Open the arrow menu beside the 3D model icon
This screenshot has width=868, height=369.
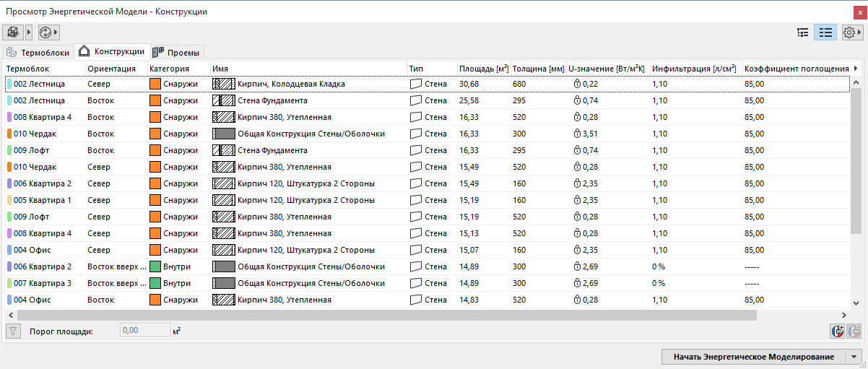click(x=29, y=32)
